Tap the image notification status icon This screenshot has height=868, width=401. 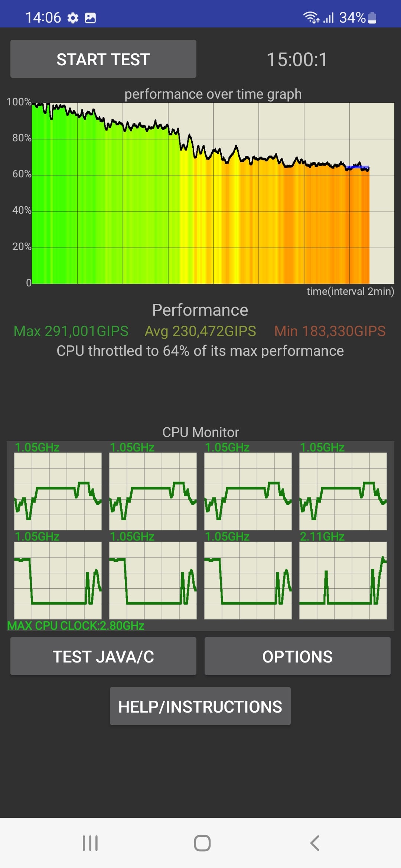[x=90, y=18]
